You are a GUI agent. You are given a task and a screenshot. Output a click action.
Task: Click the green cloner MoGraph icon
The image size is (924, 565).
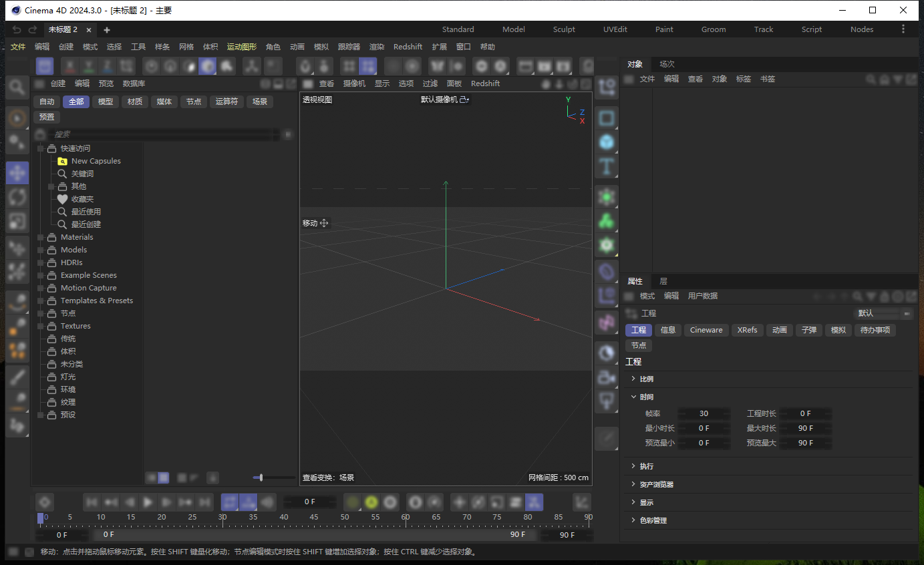tap(607, 221)
